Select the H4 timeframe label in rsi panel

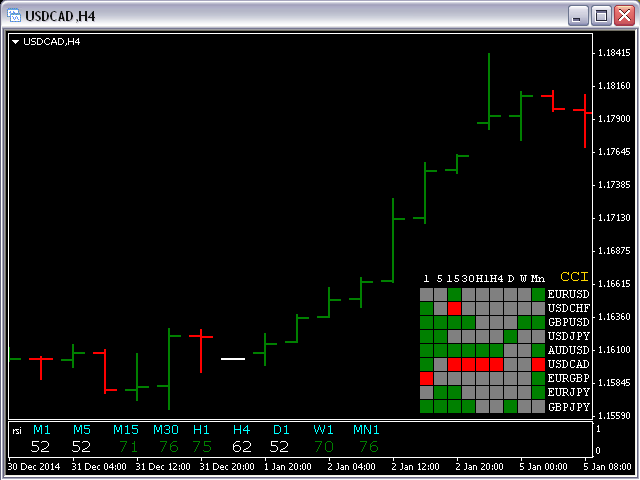tap(241, 429)
